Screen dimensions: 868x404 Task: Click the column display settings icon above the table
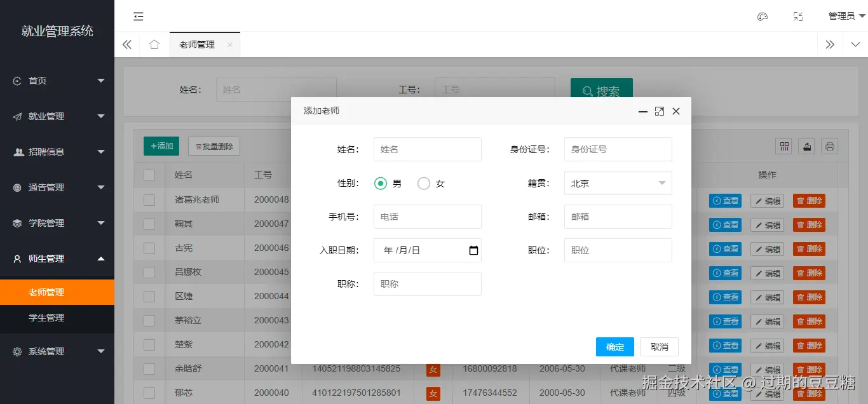(x=783, y=146)
